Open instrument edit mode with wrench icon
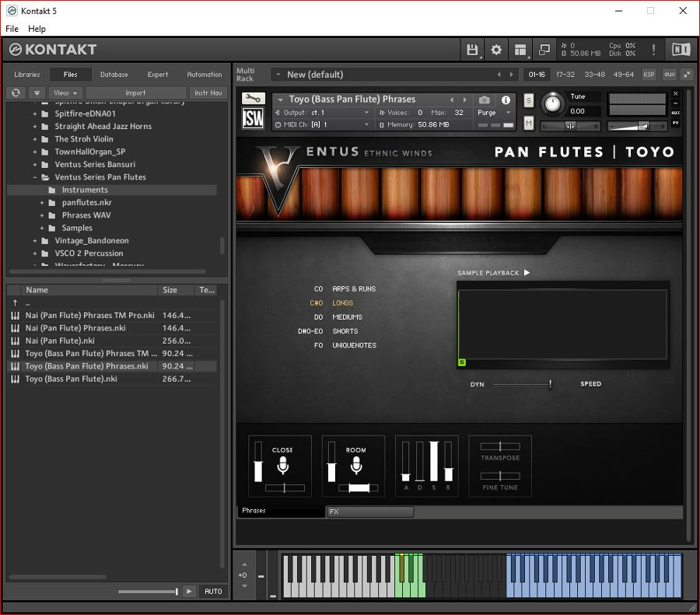The height and width of the screenshot is (615, 700). pos(253,98)
